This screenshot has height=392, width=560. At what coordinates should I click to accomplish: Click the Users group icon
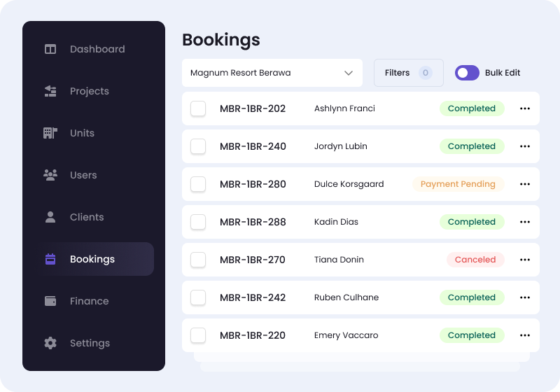click(x=50, y=175)
